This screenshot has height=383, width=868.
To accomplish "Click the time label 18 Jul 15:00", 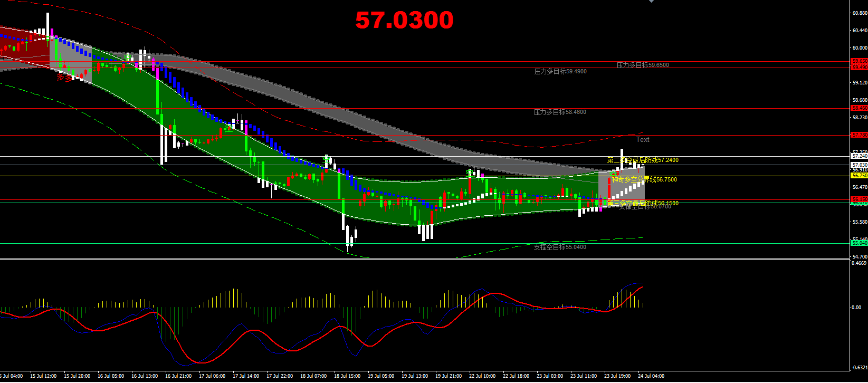I will pos(347,377).
